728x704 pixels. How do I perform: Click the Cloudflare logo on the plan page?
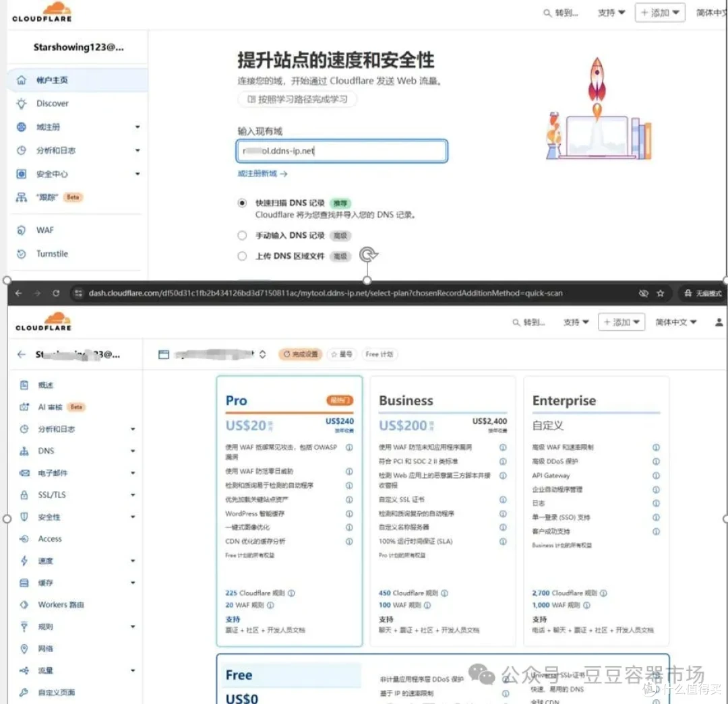tap(43, 322)
